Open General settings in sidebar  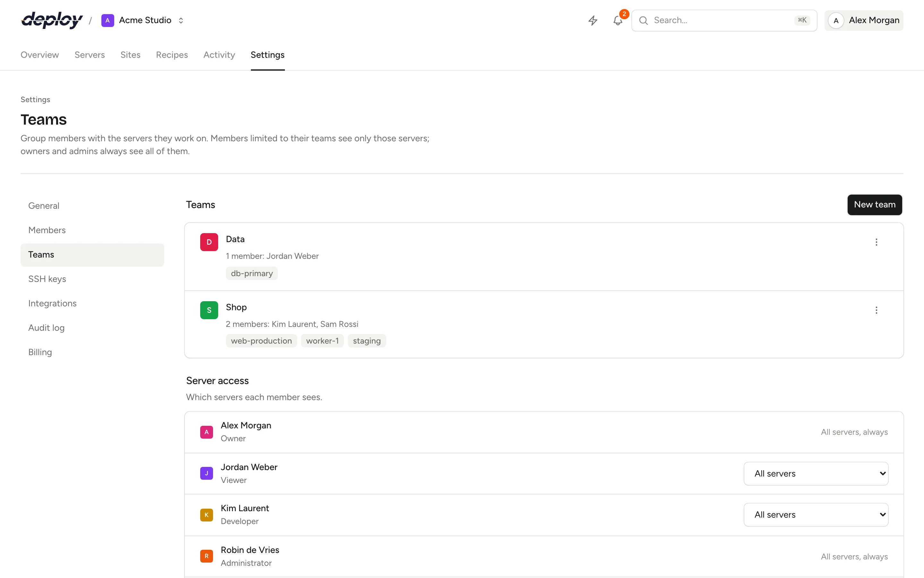point(92,206)
